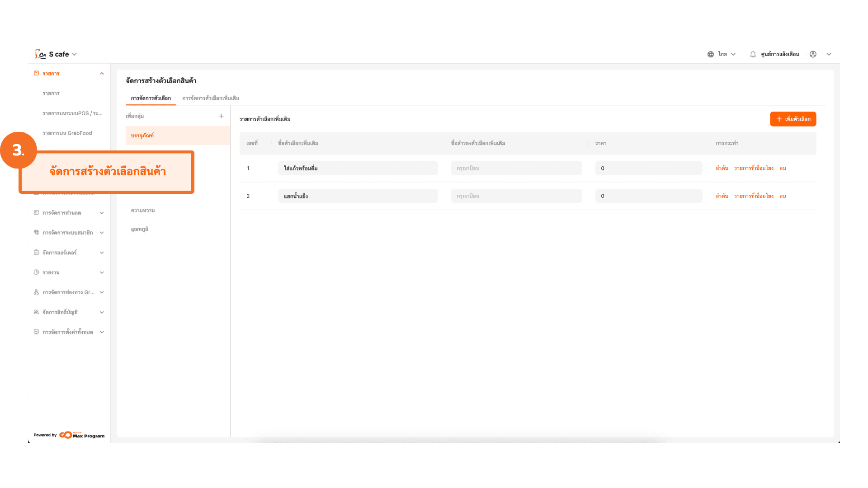Click the user account avatar icon

(813, 54)
